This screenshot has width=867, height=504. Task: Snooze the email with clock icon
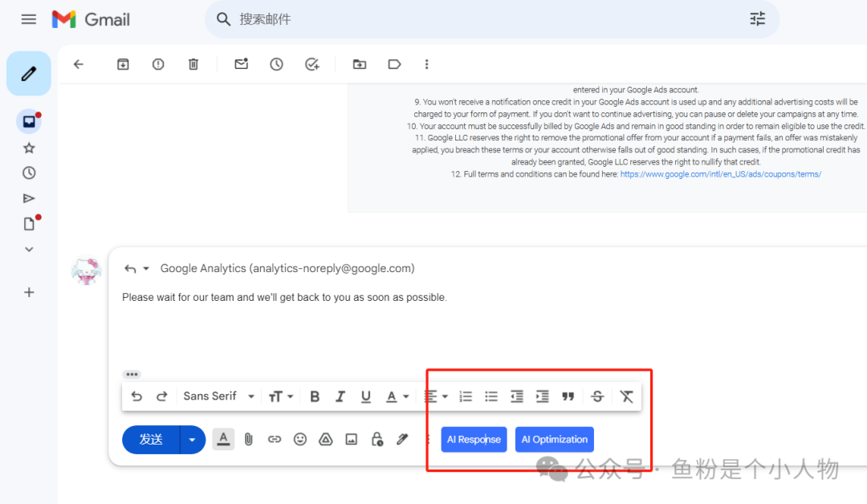(x=277, y=64)
